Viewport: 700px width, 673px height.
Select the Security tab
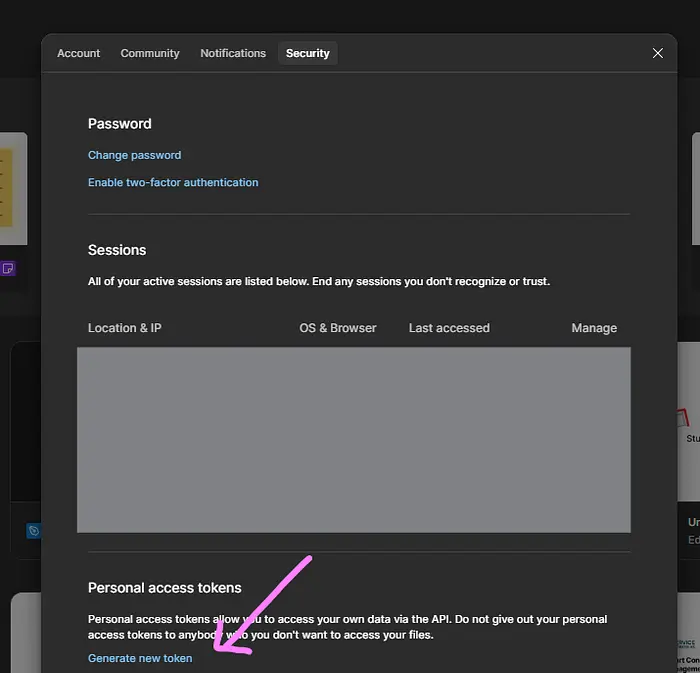pyautogui.click(x=307, y=53)
